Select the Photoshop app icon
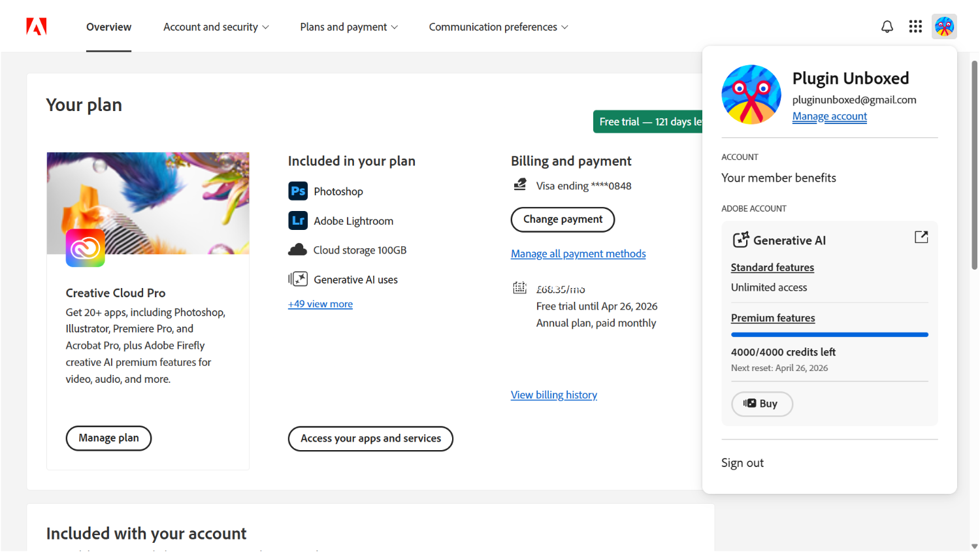This screenshot has height=552, width=980. [298, 191]
